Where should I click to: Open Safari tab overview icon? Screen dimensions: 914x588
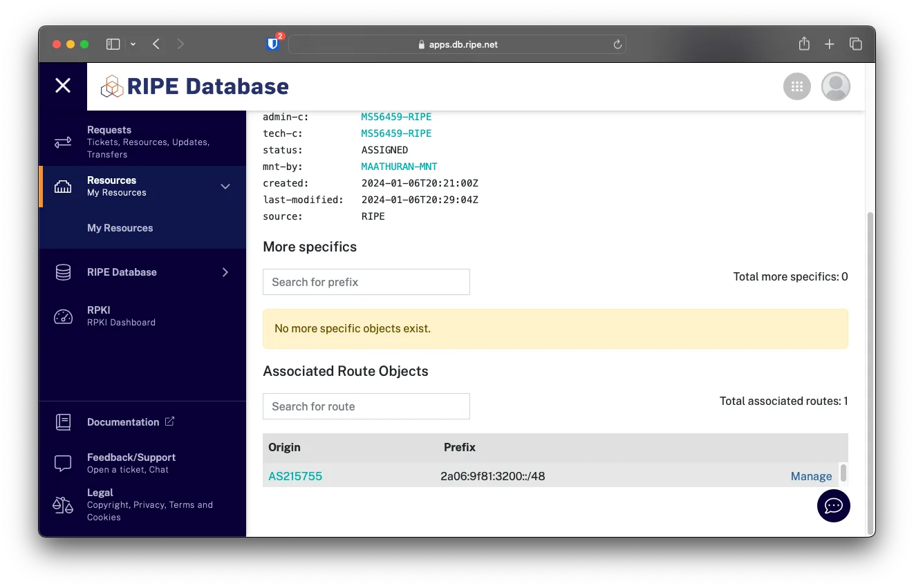[855, 44]
